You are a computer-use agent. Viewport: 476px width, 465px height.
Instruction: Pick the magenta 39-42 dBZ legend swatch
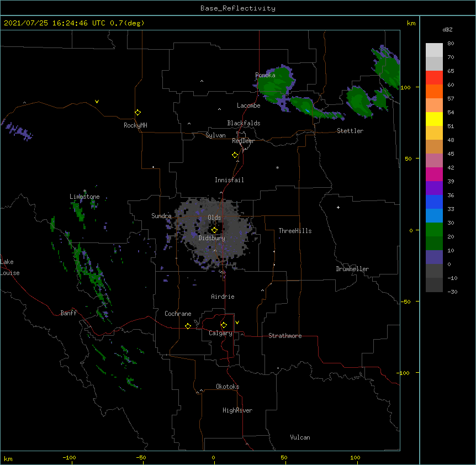click(x=434, y=174)
